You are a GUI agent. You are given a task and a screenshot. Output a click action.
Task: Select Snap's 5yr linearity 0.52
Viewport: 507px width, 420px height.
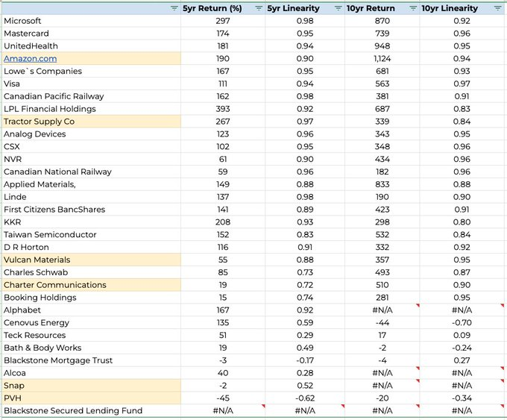pyautogui.click(x=305, y=386)
